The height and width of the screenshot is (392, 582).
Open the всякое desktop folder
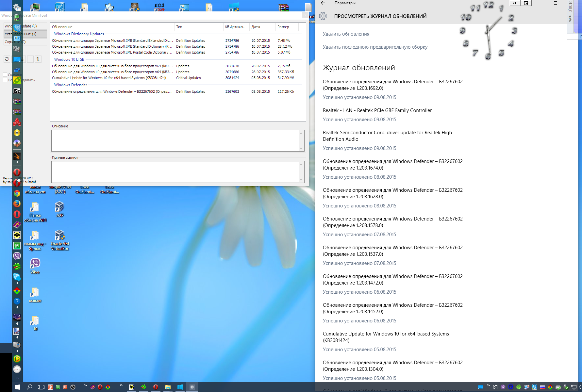pos(35,295)
